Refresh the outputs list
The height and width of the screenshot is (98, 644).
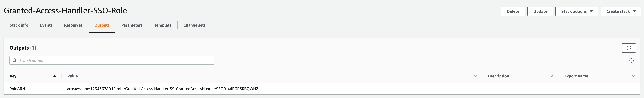(629, 48)
